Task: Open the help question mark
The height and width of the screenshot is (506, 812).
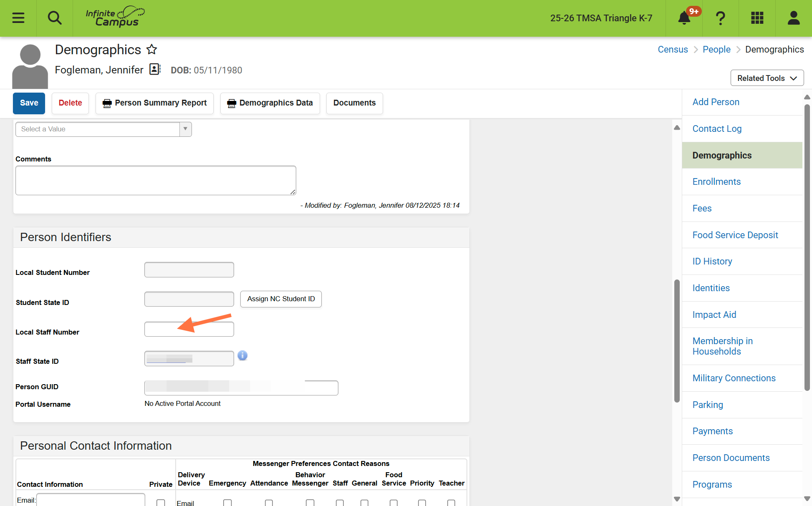Action: (x=721, y=18)
